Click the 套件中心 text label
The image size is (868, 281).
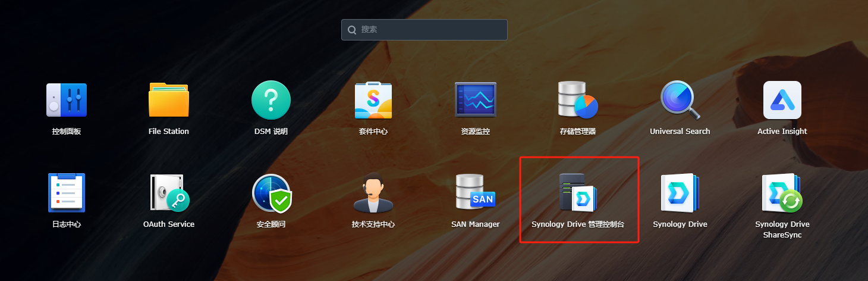(x=373, y=132)
